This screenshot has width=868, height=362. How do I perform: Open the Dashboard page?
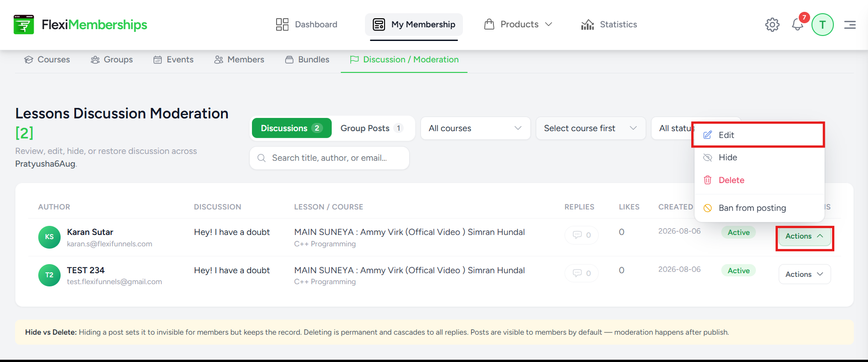tap(307, 25)
